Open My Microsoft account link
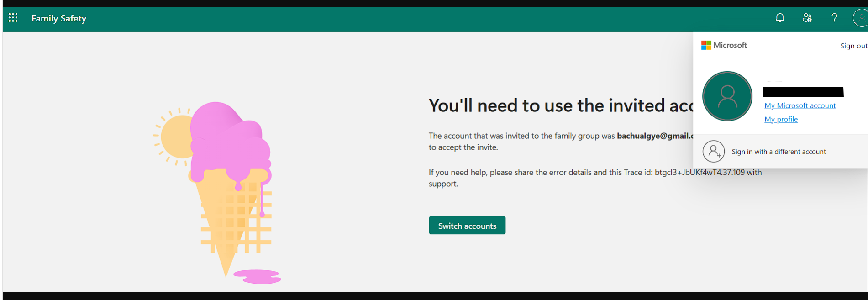This screenshot has width=868, height=300. point(800,105)
